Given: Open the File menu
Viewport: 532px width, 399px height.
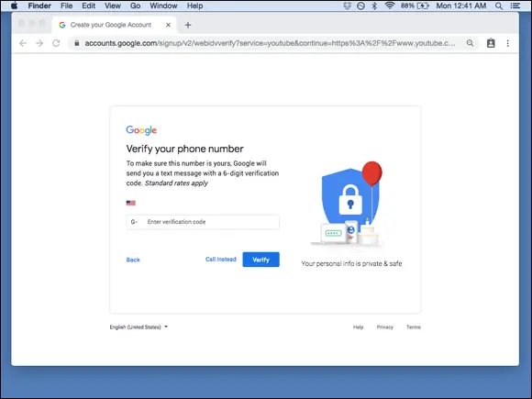Looking at the screenshot, I should (x=66, y=6).
